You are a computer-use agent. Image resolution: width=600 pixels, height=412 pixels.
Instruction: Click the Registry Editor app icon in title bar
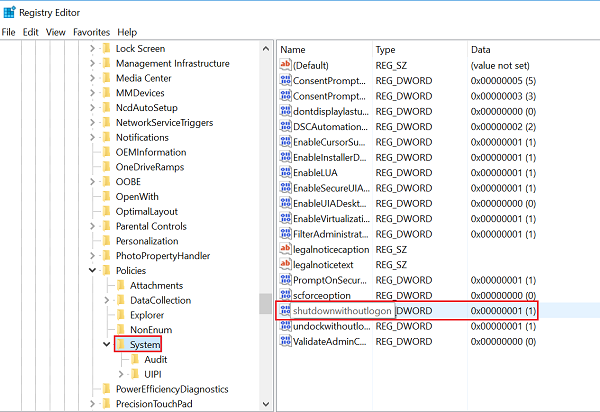click(9, 12)
